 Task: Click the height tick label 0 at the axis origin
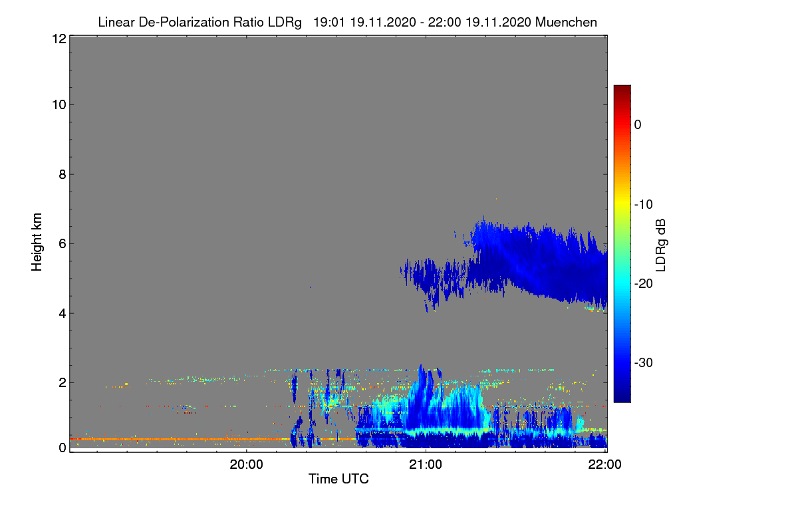pos(61,448)
